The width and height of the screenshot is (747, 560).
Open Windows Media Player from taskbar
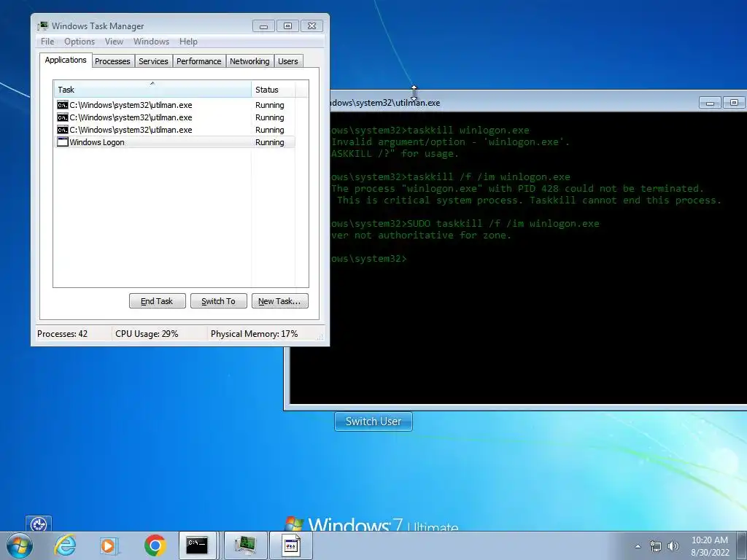[x=108, y=545]
